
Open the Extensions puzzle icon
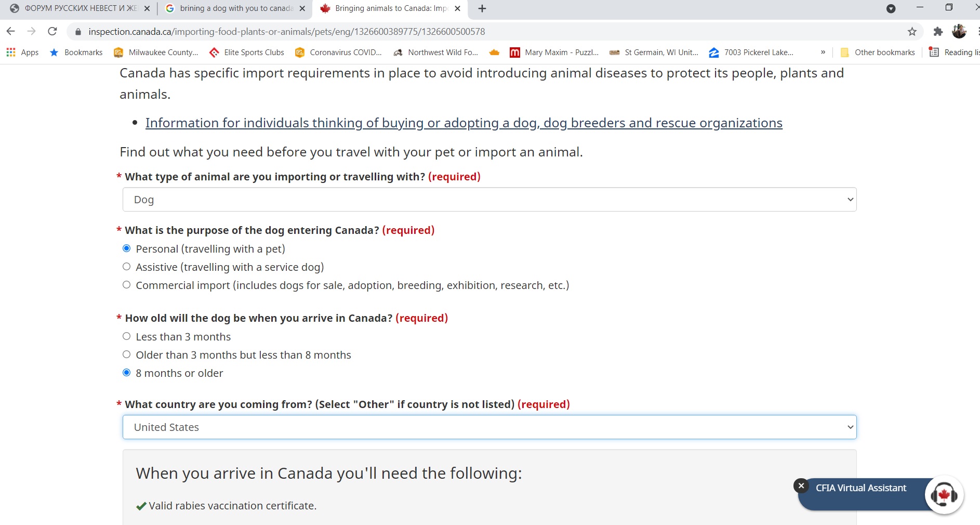coord(938,32)
